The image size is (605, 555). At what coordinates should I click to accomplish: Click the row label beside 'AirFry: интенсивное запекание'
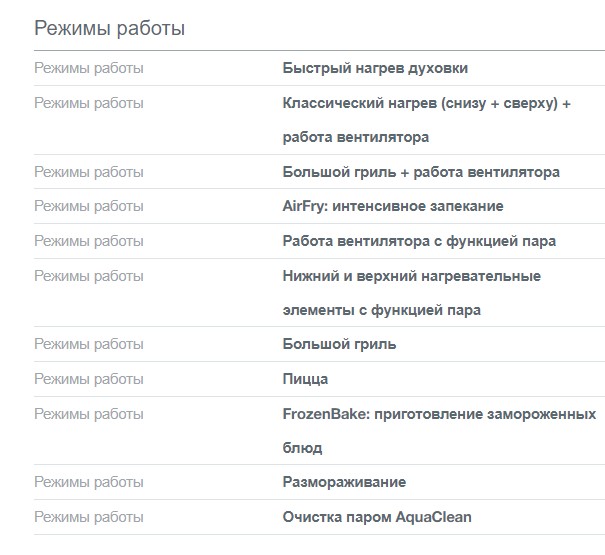(89, 206)
